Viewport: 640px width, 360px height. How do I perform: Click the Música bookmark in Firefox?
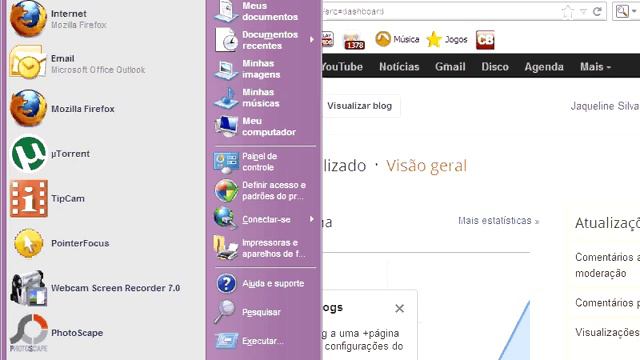point(397,39)
